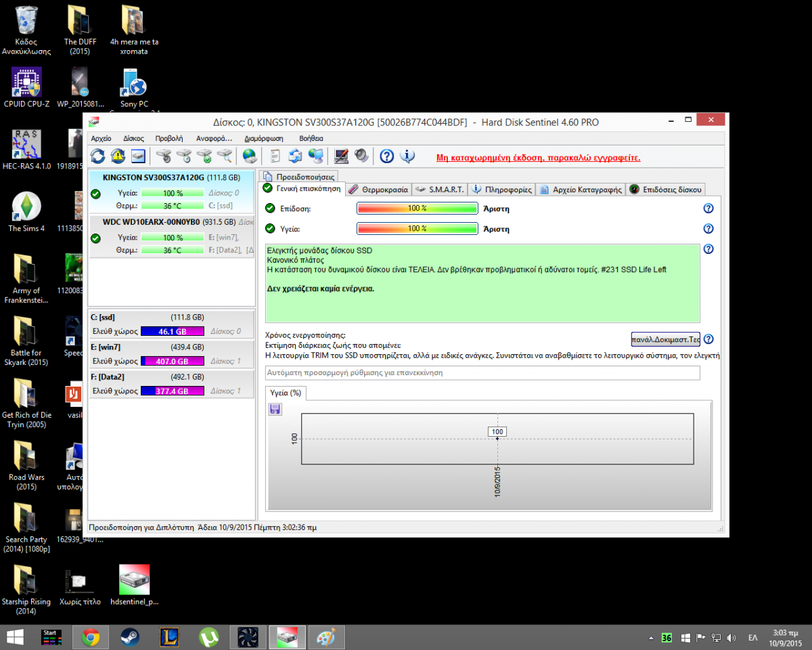Click the disk with clock toolbar icon

[x=184, y=156]
